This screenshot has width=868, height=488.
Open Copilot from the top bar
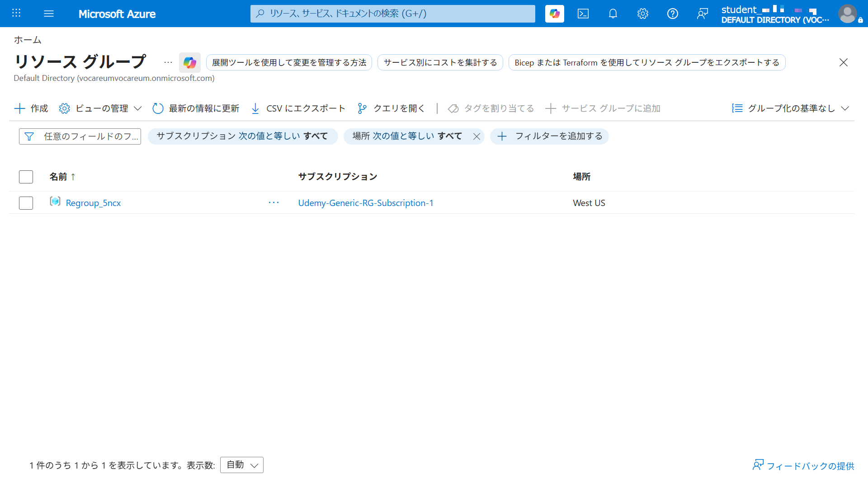555,14
